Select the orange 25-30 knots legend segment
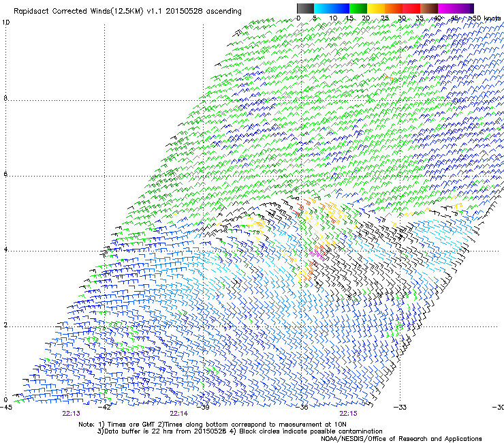Image resolution: width=504 pixels, height=443 pixels. 393,8
